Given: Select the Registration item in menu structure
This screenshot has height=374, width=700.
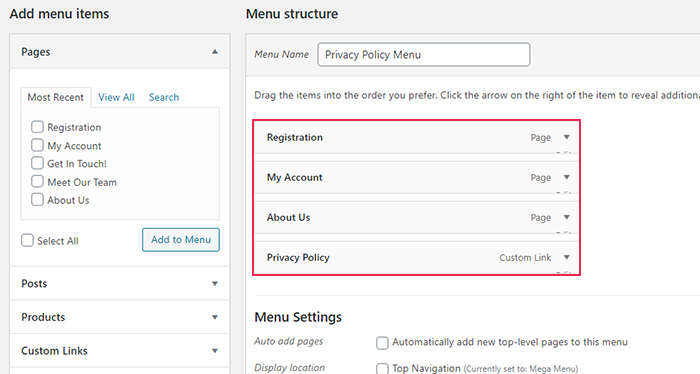Looking at the screenshot, I should tap(416, 137).
